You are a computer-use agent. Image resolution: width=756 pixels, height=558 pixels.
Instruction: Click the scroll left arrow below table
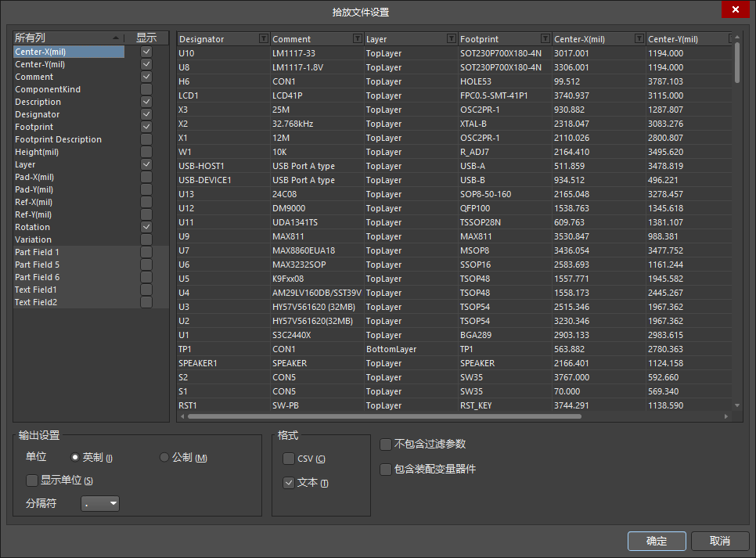click(x=182, y=416)
